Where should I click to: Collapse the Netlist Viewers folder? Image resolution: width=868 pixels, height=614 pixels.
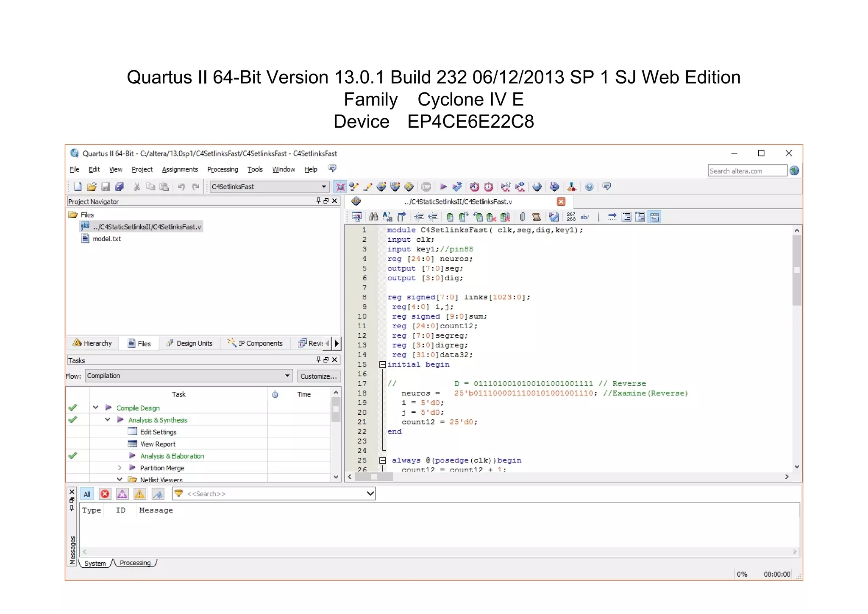pos(120,479)
